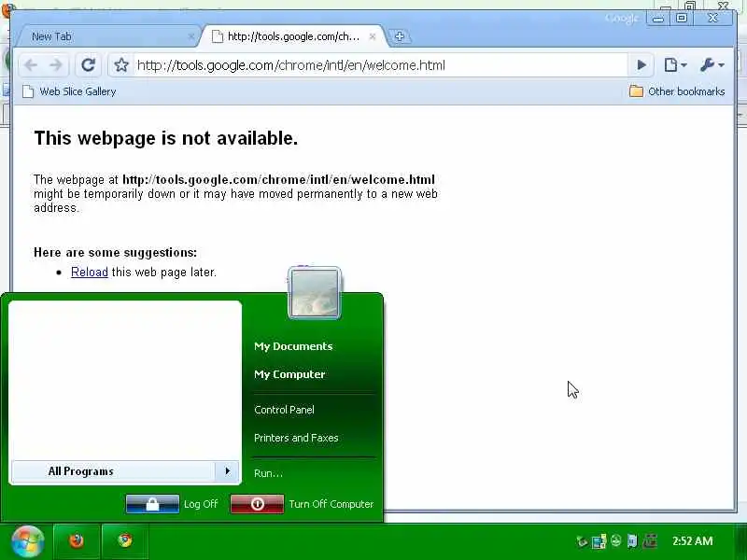Switch to Firefox in the taskbar
The image size is (747, 560).
coord(77,541)
